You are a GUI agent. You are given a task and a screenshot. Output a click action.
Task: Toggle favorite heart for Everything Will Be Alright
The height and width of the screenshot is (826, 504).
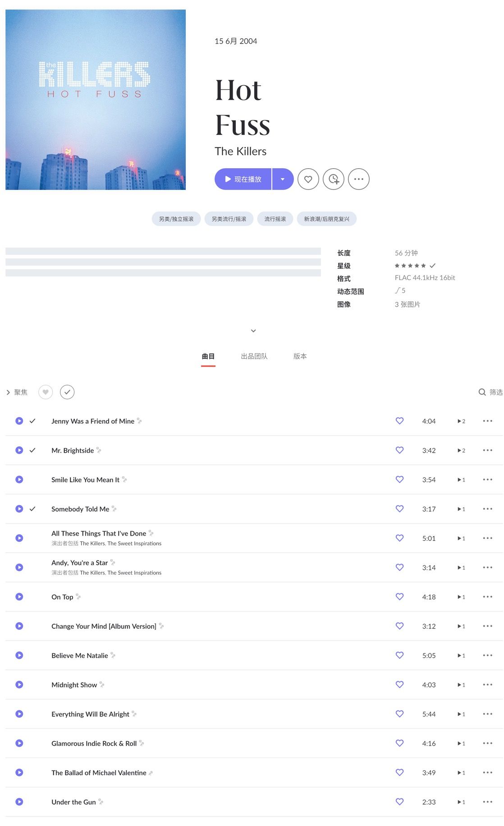pos(399,714)
